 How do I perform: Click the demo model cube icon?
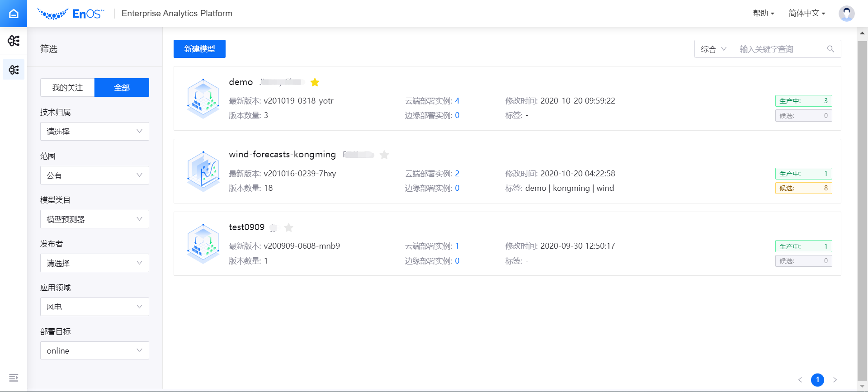pyautogui.click(x=203, y=99)
